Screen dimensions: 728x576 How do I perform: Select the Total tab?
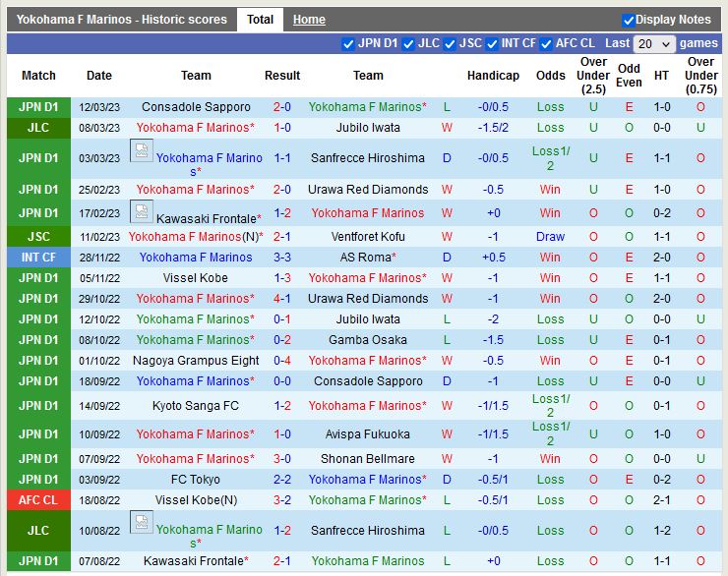[260, 20]
